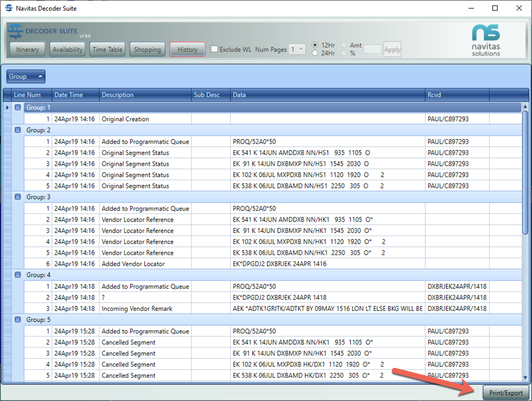Open the Num Pages combo box
The height and width of the screenshot is (401, 532).
click(x=297, y=49)
